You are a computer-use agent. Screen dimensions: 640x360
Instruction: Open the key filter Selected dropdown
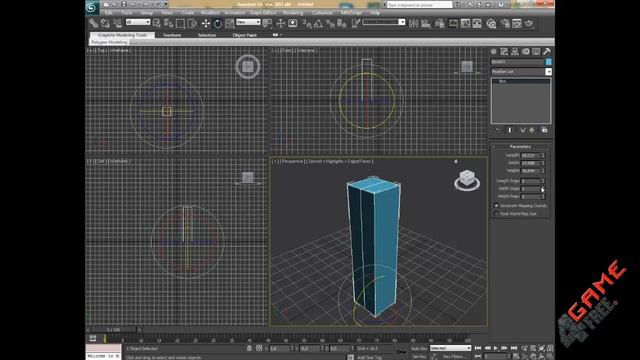point(451,348)
